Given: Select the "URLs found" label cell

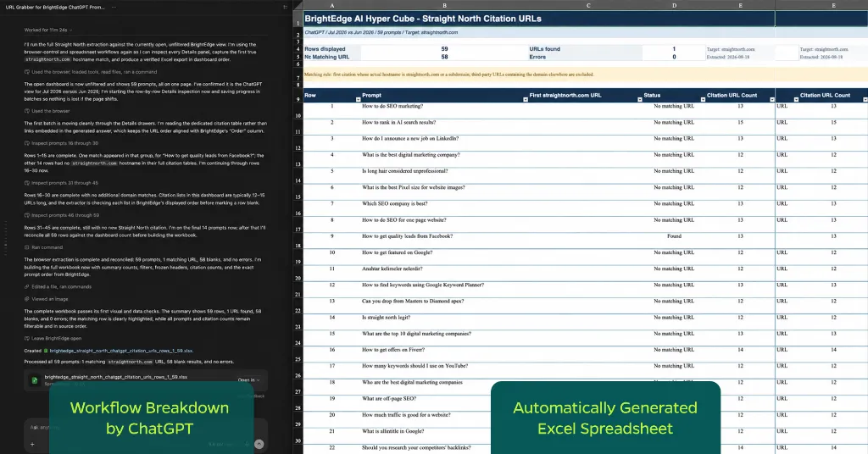Looking at the screenshot, I should [x=585, y=48].
